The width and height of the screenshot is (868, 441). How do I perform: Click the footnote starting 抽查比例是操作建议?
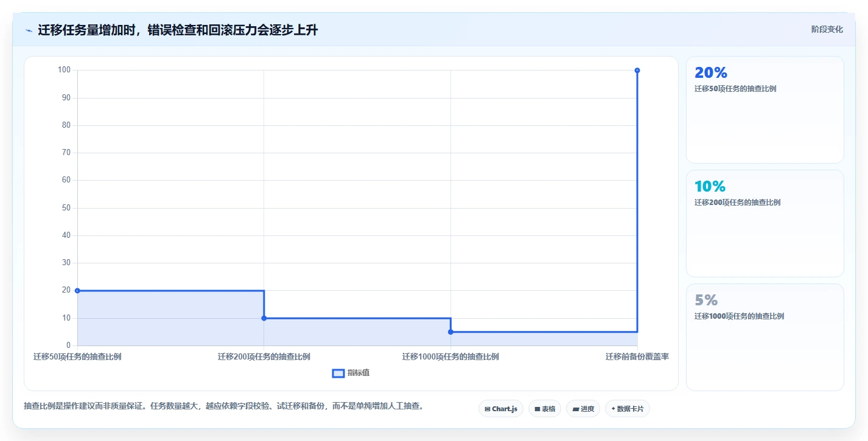coord(223,406)
